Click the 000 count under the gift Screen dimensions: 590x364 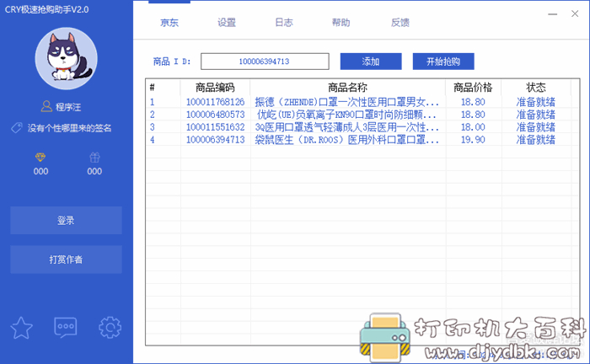[94, 172]
